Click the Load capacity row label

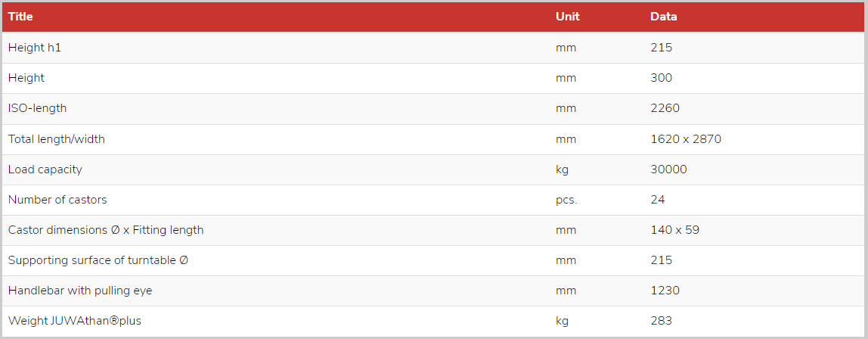tap(45, 169)
